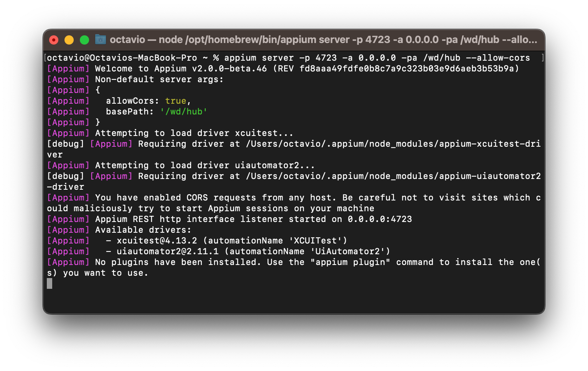Click 'No plugins have been installed' line
Screen dimensions: 588x371
[294, 262]
